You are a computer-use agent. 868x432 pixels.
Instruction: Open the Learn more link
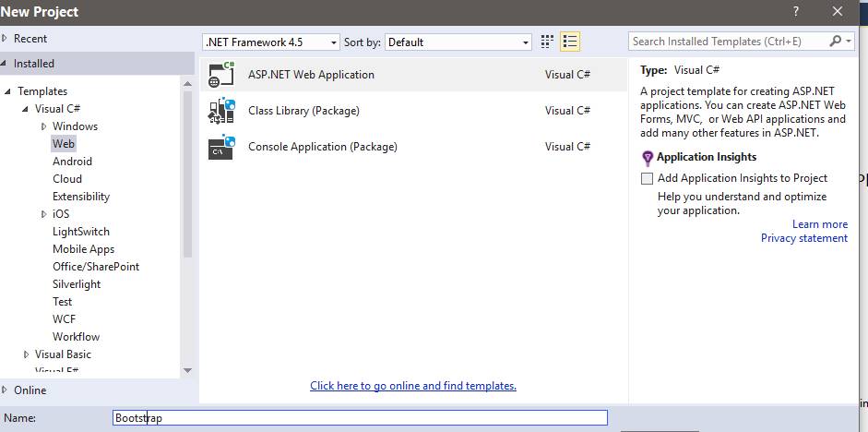(x=819, y=224)
